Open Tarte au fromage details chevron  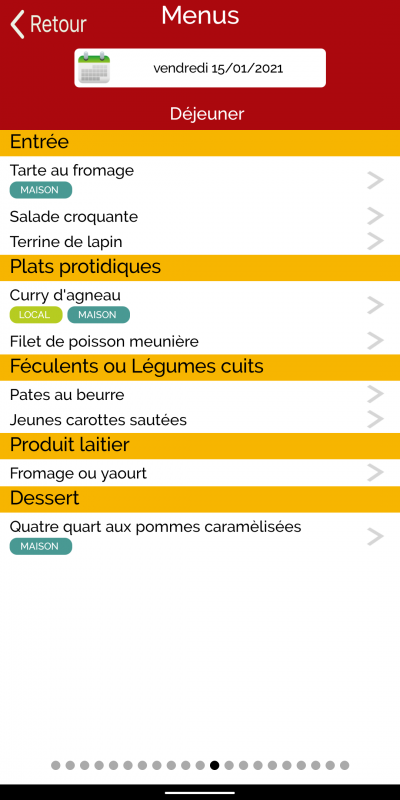(x=376, y=180)
